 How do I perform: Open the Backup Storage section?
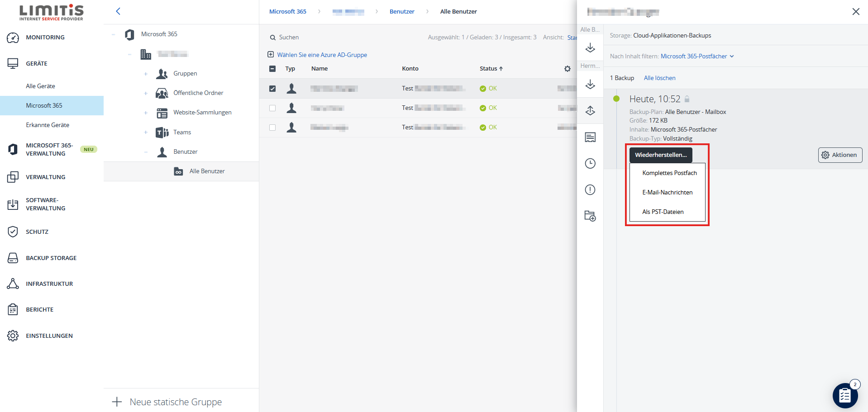pyautogui.click(x=51, y=258)
